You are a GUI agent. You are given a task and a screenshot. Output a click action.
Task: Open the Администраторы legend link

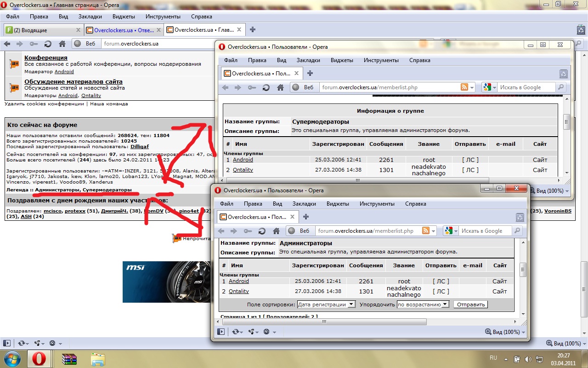click(x=57, y=190)
